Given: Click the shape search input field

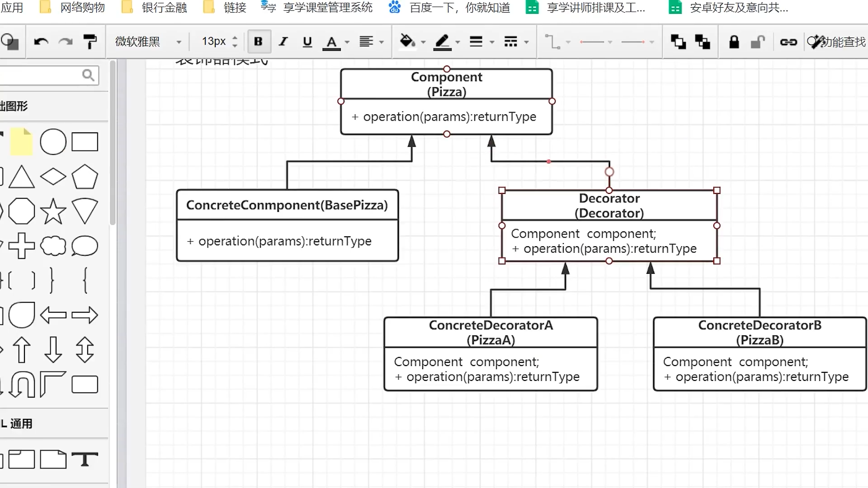Looking at the screenshot, I should point(41,75).
